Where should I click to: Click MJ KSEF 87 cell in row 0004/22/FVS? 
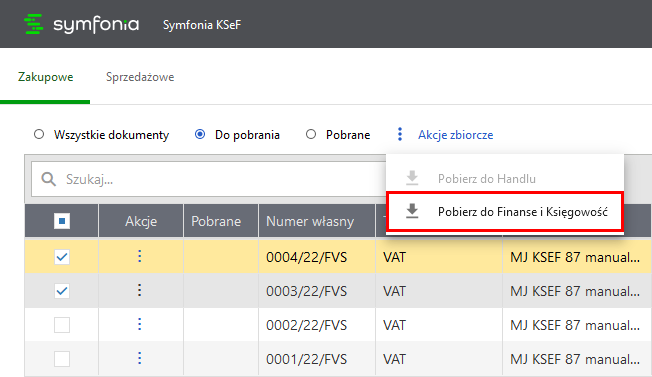tap(577, 257)
